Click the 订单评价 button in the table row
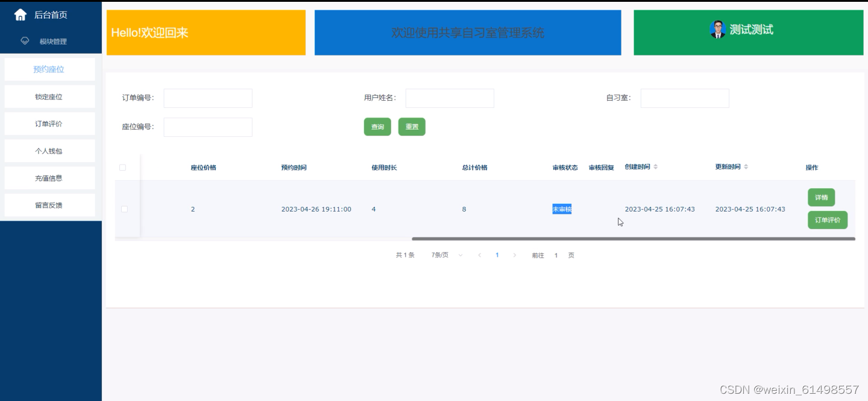 (828, 220)
